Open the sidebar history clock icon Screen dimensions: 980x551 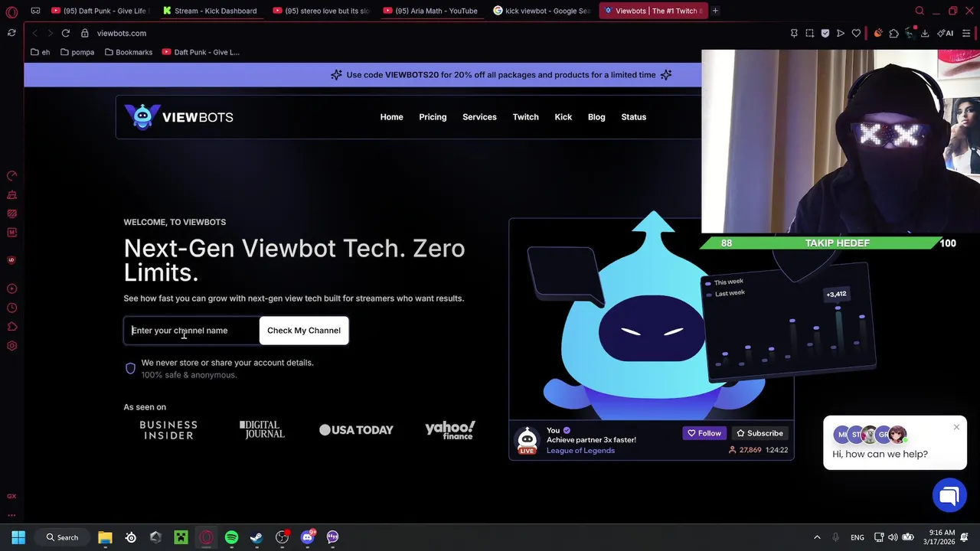tap(11, 308)
